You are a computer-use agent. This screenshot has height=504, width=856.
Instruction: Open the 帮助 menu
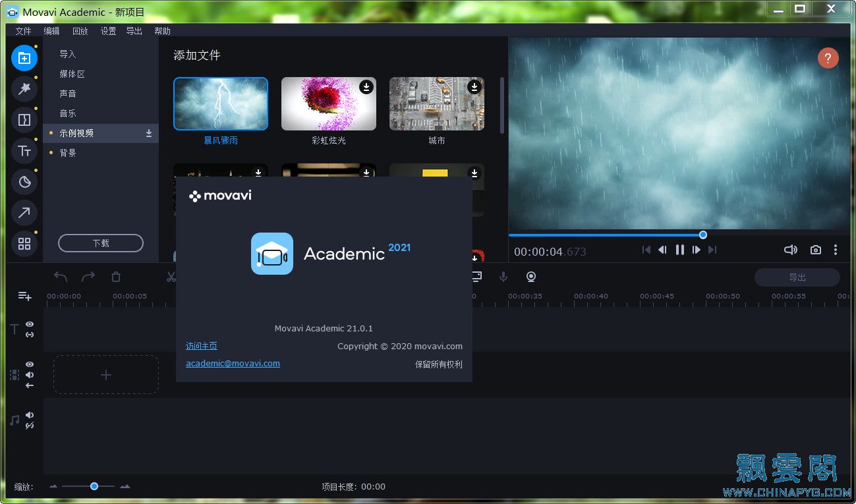162,31
